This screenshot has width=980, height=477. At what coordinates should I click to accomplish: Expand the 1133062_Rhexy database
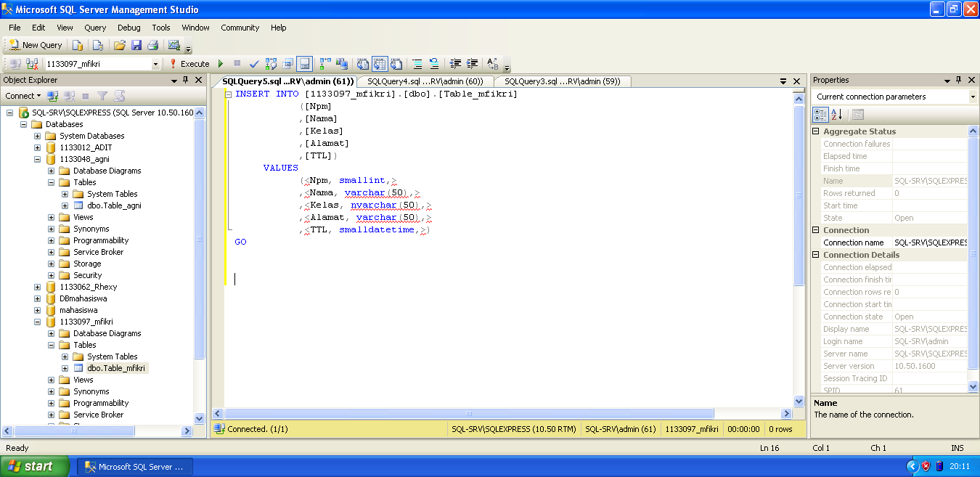click(x=37, y=287)
